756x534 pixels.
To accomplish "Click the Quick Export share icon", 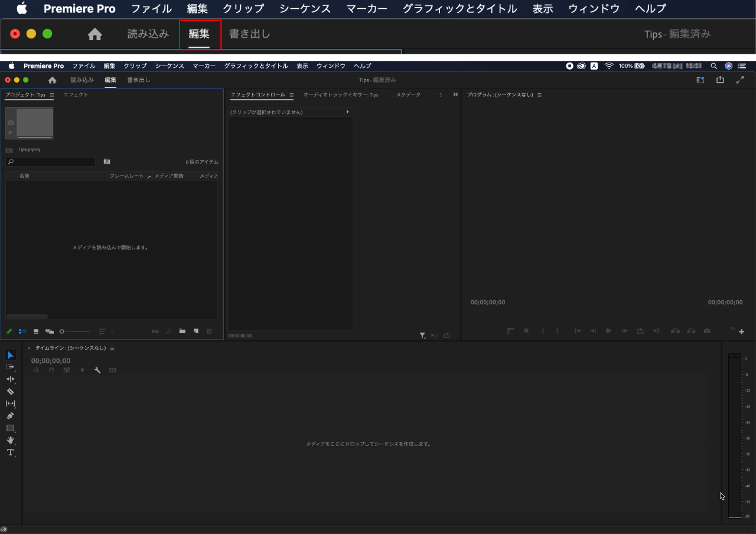I will (x=720, y=80).
